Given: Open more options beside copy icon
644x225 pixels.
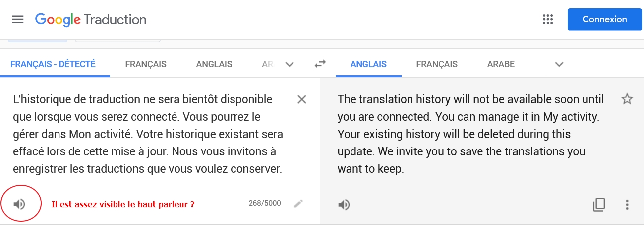Looking at the screenshot, I should [x=627, y=205].
